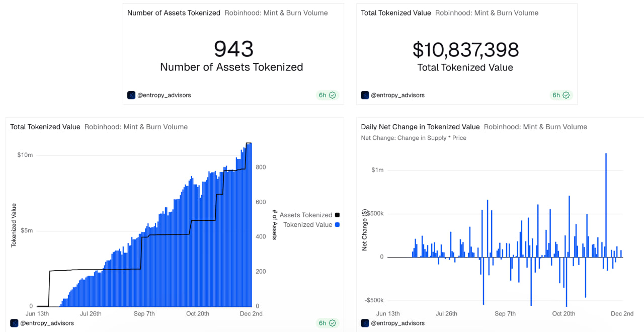Click the $10,837,398 total value counter

(465, 50)
